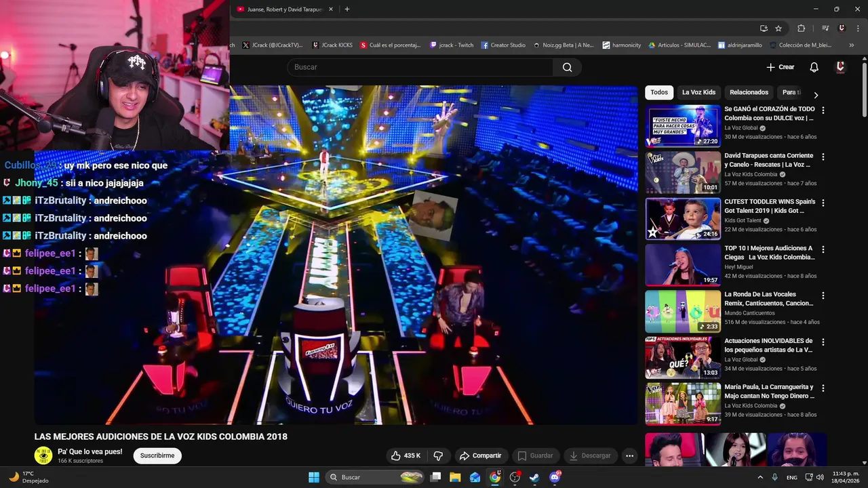
Task: Open options for La Ronda De Las Vocales video
Action: tap(823, 296)
